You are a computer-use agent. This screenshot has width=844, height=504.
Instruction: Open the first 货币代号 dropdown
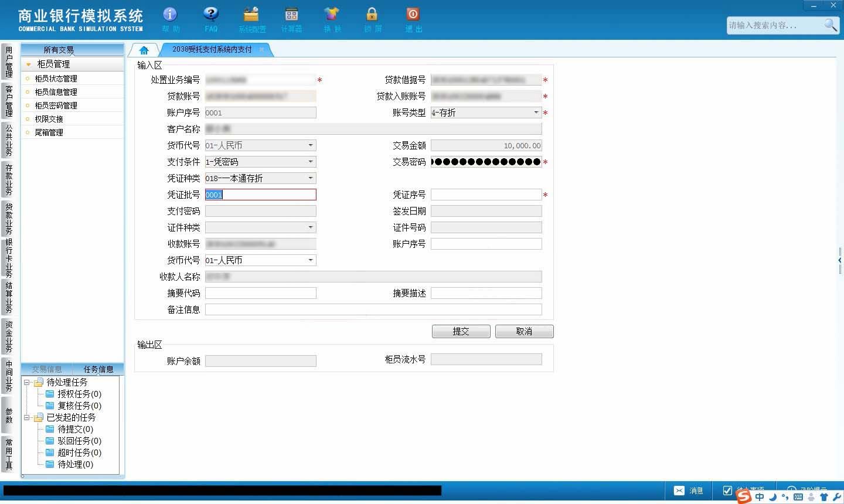coord(311,145)
